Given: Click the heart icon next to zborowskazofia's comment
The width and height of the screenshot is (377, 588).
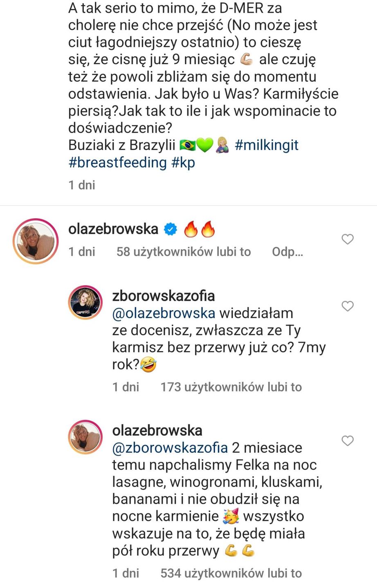Looking at the screenshot, I should 348,306.
